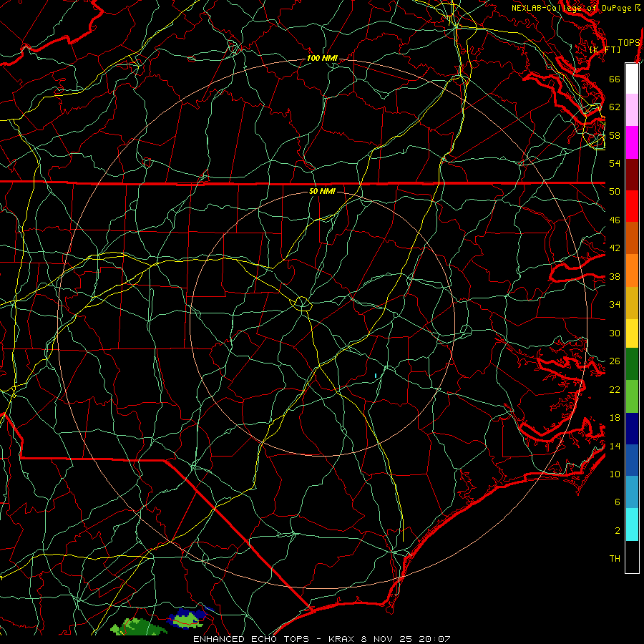This screenshot has height=644, width=644.
Task: Click the 'TH' threshold legend label
Action: point(615,559)
